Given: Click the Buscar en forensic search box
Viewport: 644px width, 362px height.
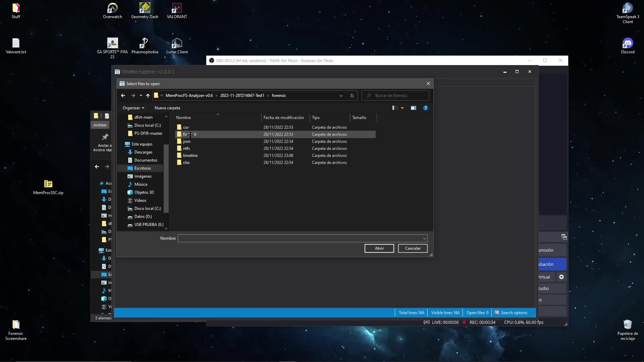Looking at the screenshot, I should coord(395,96).
